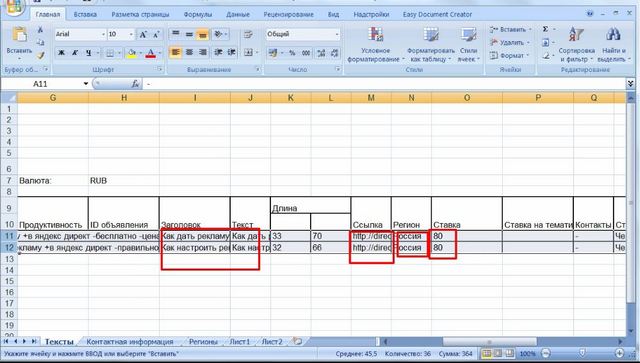
Task: Open the font size dropdown
Action: (131, 34)
